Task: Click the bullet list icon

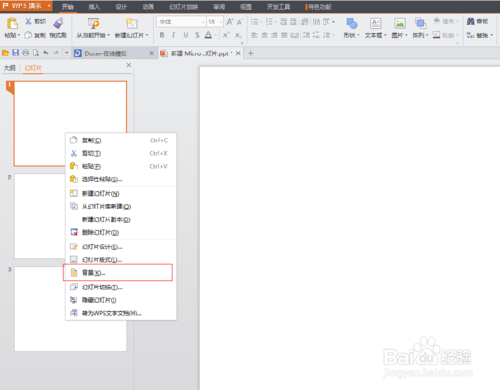Action: point(255,22)
